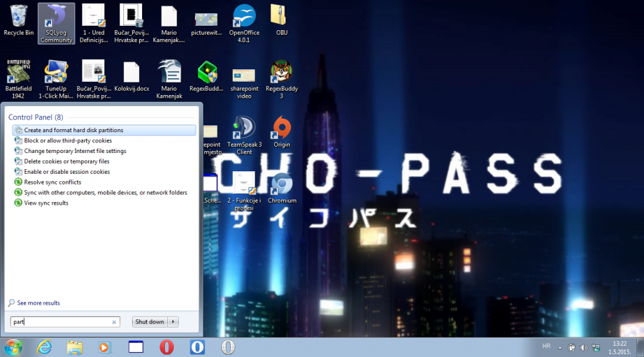Select the RegexBuddy 3 owl shortcut

(282, 79)
